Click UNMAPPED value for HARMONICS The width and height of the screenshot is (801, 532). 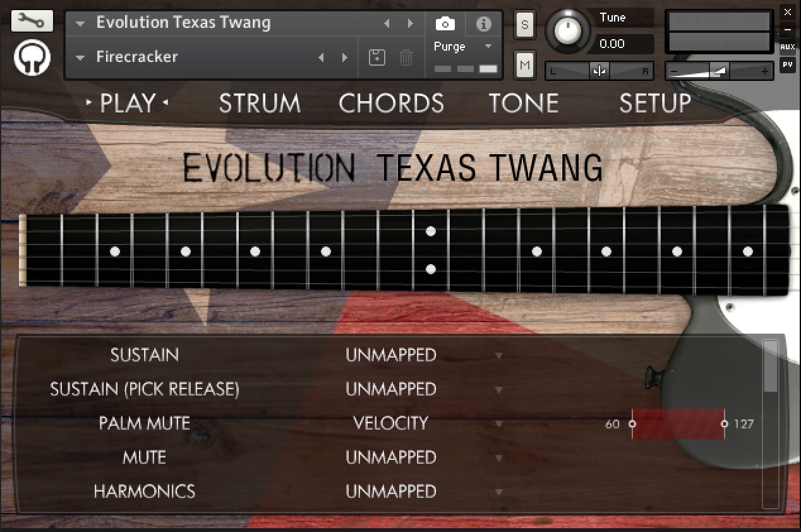click(x=391, y=492)
